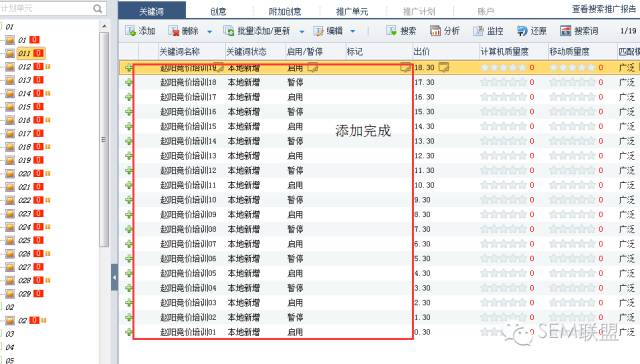Click the 出价 column header
Image resolution: width=640 pixels, height=364 pixels.
click(422, 52)
